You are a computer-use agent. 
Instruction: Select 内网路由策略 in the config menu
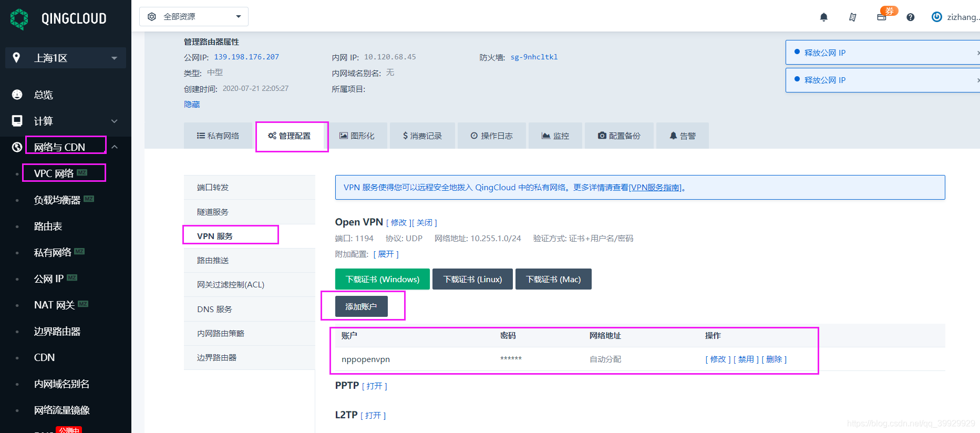pos(250,333)
